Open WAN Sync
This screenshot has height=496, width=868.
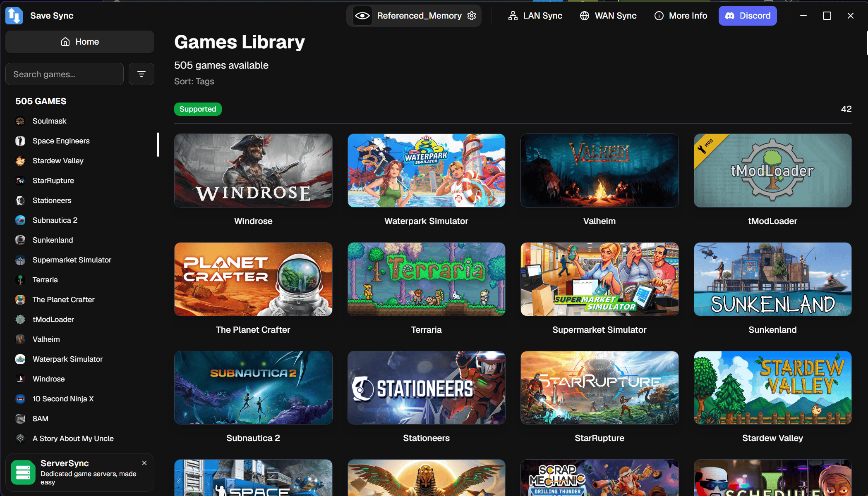608,16
